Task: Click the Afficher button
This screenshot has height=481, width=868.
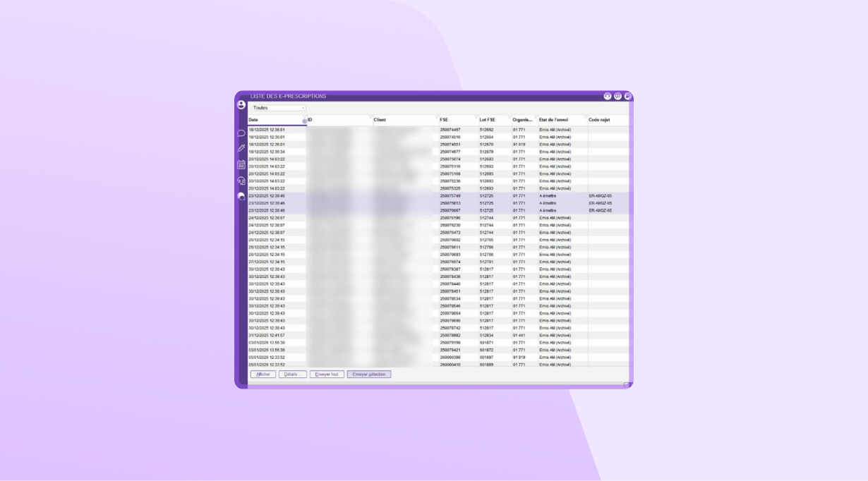Action: [x=263, y=375]
